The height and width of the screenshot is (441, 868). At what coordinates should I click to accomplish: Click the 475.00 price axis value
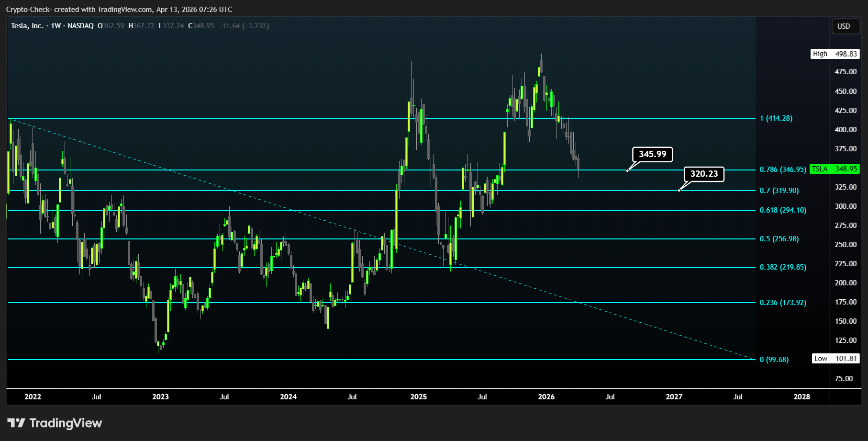[846, 72]
